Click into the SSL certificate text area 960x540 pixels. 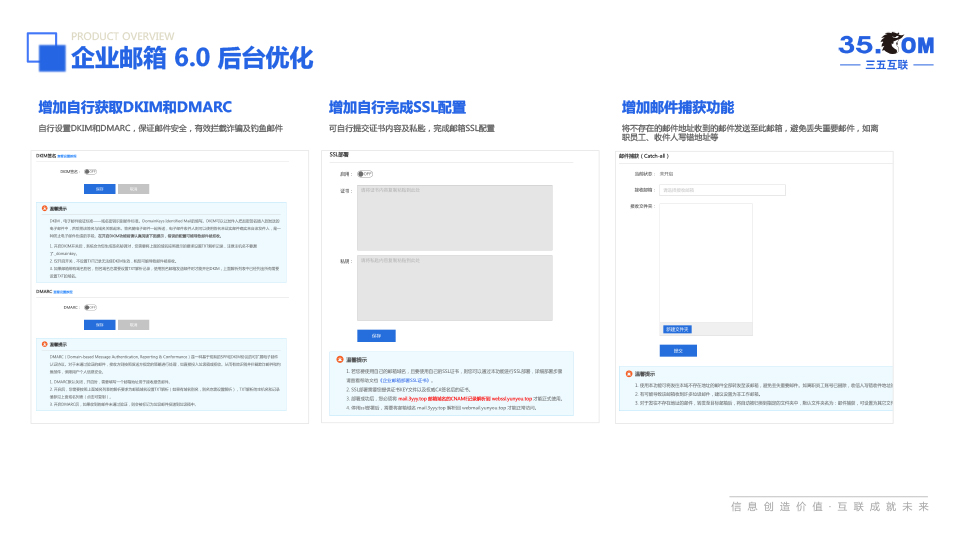click(x=455, y=217)
